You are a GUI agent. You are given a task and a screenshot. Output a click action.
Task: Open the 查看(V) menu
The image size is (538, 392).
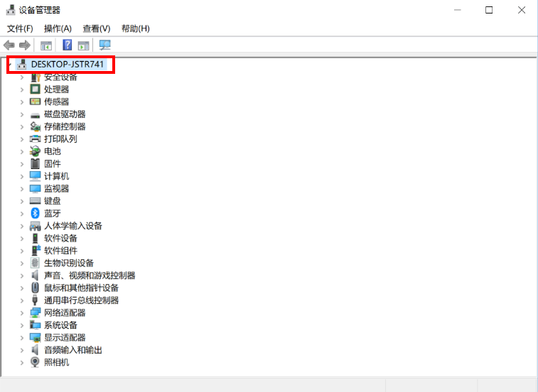pyautogui.click(x=96, y=28)
